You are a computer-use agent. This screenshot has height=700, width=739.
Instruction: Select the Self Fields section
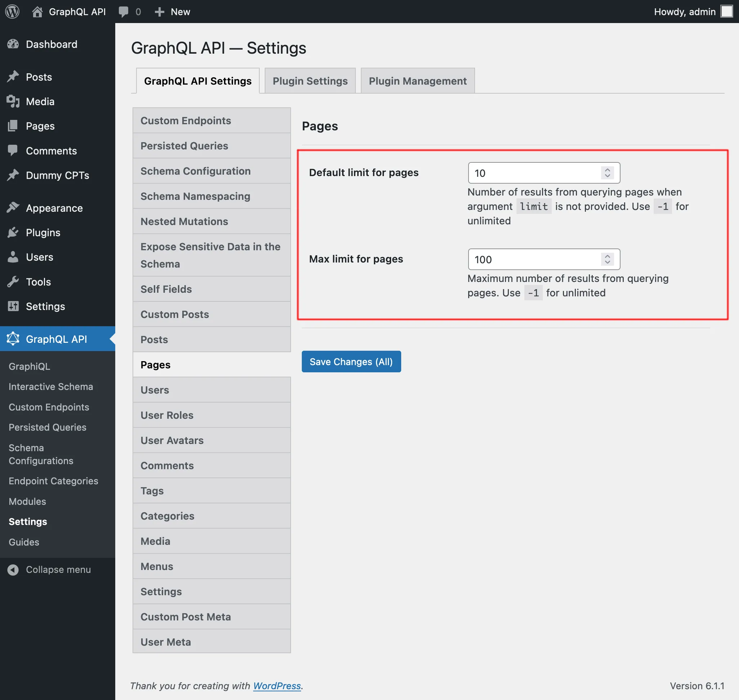coord(212,289)
